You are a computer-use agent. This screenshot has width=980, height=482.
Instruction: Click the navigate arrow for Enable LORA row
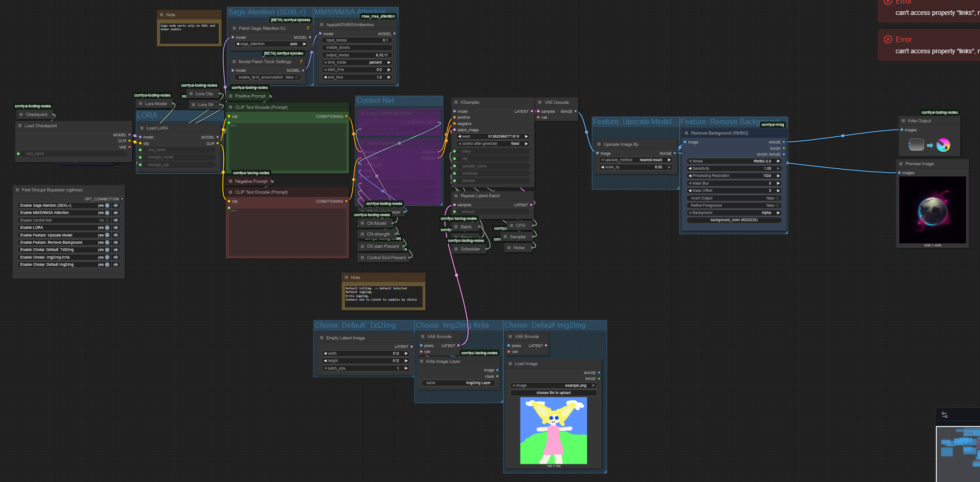(x=116, y=227)
